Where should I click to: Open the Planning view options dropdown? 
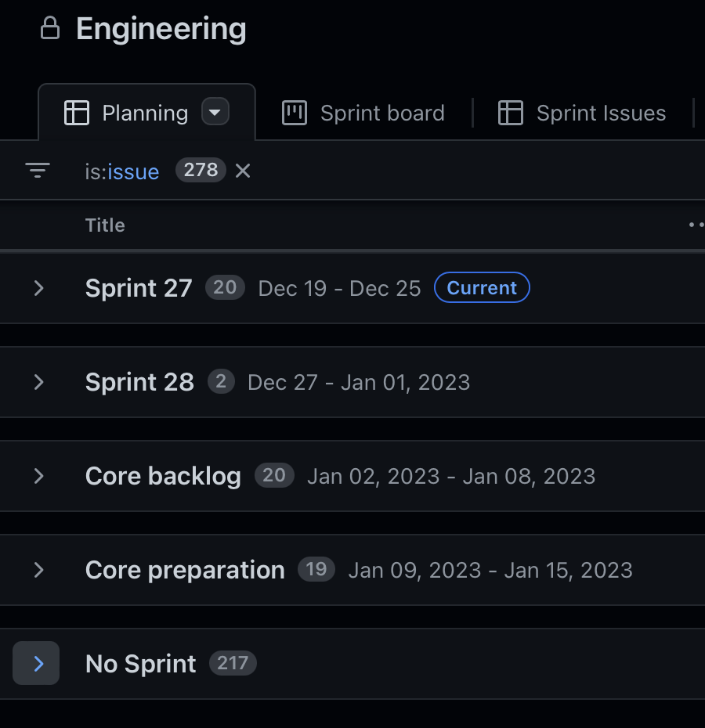[x=215, y=112]
